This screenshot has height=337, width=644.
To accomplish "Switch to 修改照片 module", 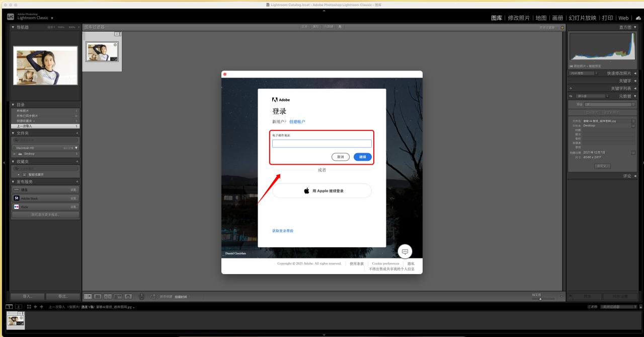I will [519, 18].
